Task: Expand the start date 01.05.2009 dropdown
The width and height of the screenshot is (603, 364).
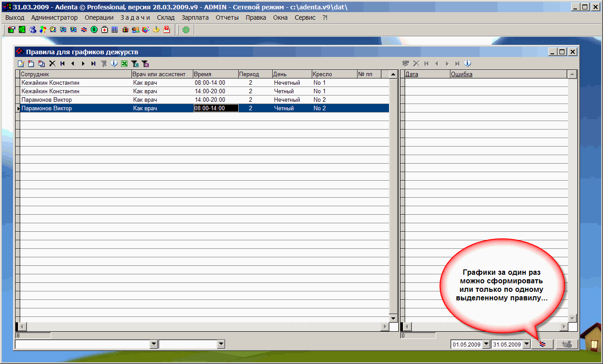Action: [x=486, y=344]
